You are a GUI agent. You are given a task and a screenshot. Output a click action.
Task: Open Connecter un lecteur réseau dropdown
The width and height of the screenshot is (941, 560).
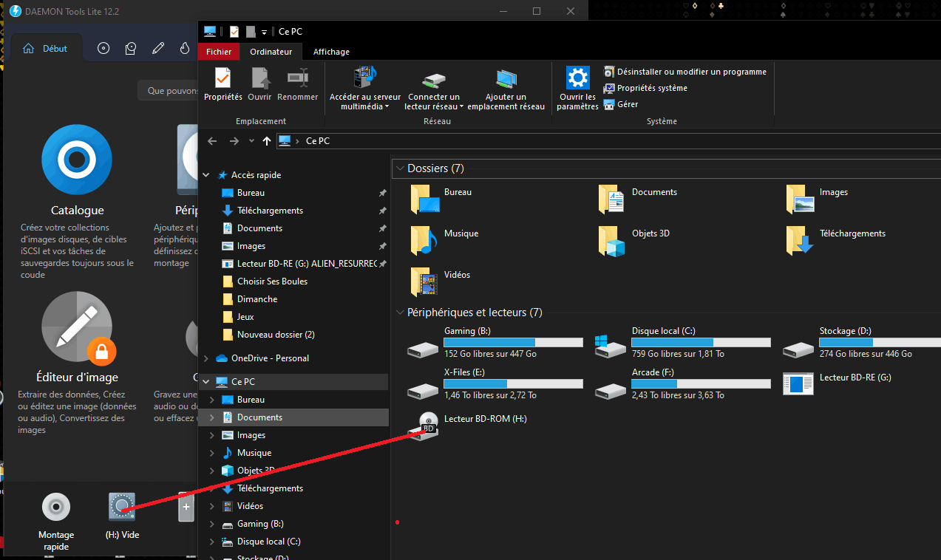coord(434,88)
